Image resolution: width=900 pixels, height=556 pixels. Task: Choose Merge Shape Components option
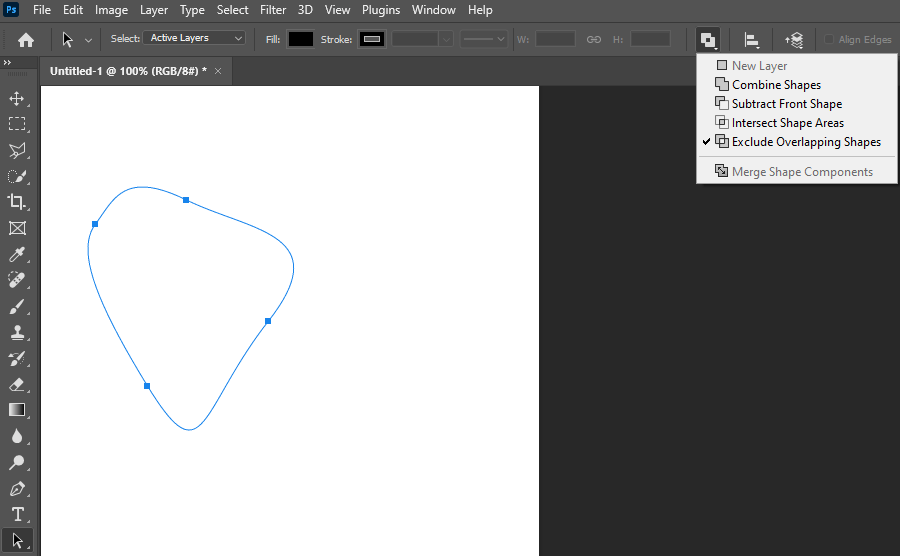[797, 171]
